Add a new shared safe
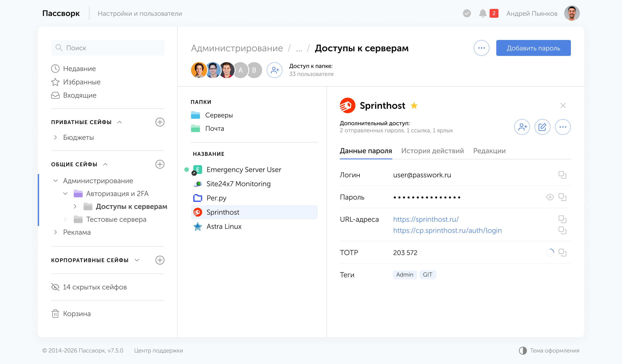Screen dimensions: 622x364 click(160, 164)
